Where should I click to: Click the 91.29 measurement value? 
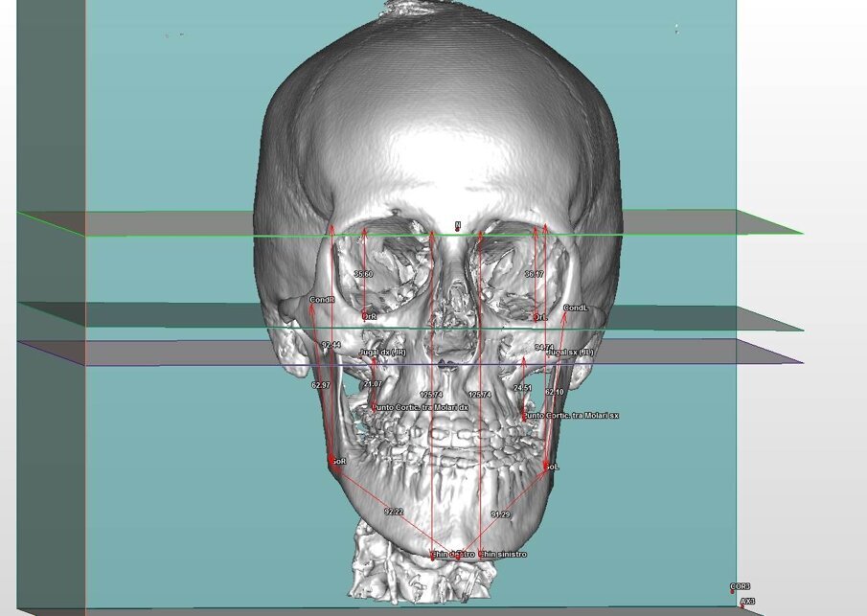point(500,514)
